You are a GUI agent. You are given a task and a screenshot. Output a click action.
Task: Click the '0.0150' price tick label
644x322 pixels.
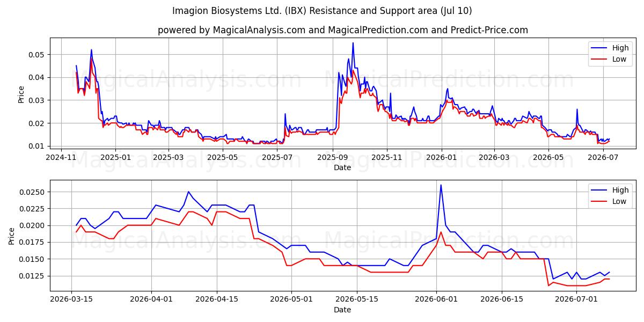(x=32, y=259)
